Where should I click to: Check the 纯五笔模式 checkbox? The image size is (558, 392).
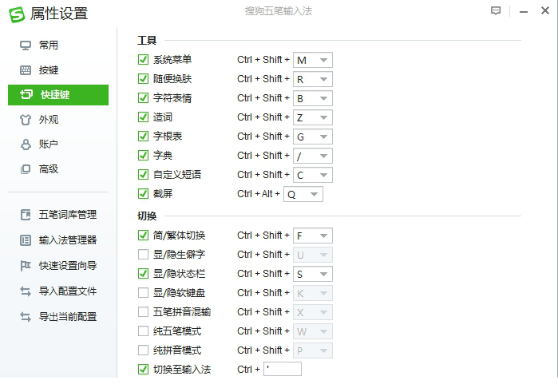tap(143, 331)
